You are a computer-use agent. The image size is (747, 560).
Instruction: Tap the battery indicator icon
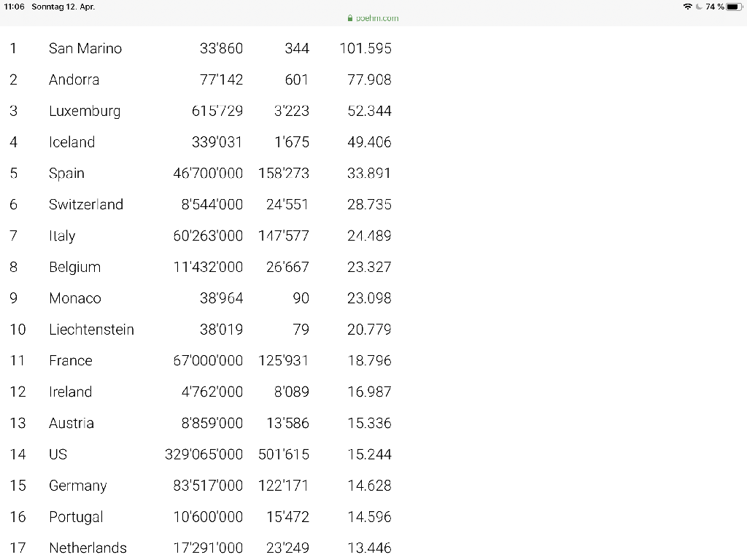click(x=734, y=7)
